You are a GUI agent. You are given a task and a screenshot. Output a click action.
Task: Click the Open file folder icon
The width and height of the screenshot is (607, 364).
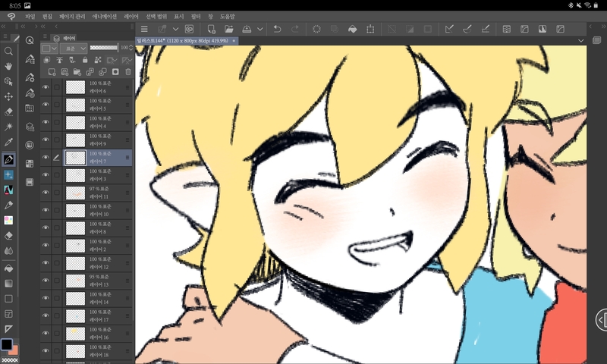(x=229, y=29)
